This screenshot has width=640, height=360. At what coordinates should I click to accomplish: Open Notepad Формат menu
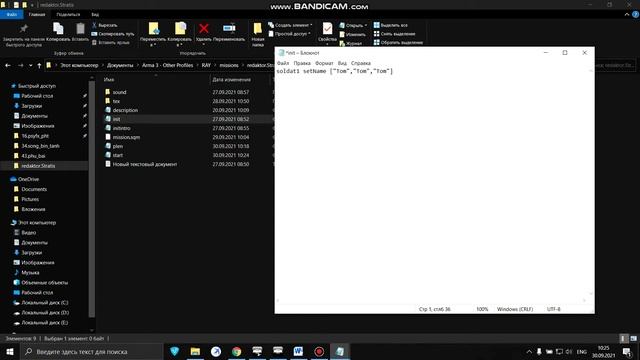[x=324, y=63]
